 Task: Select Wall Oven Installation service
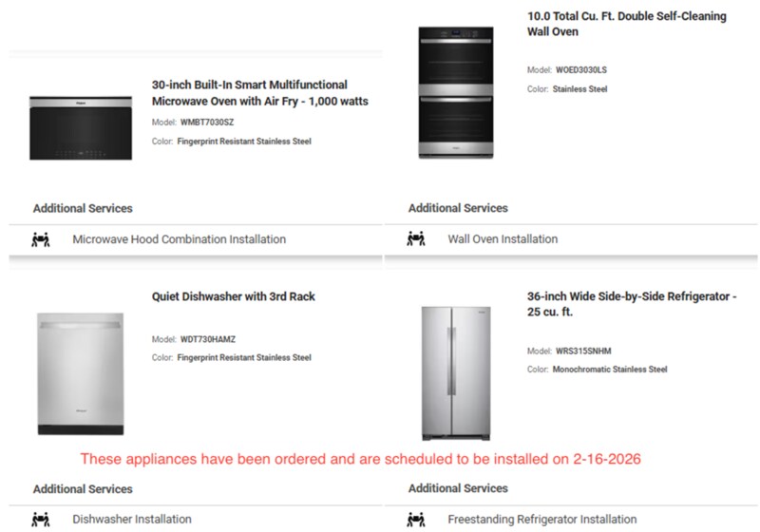(x=503, y=239)
